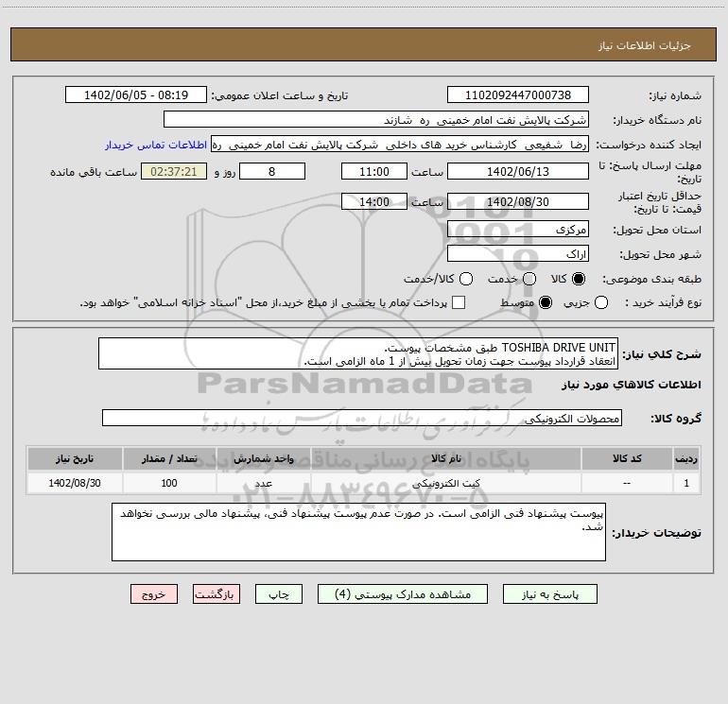Select the کالا radio button
The height and width of the screenshot is (704, 728).
(579, 279)
